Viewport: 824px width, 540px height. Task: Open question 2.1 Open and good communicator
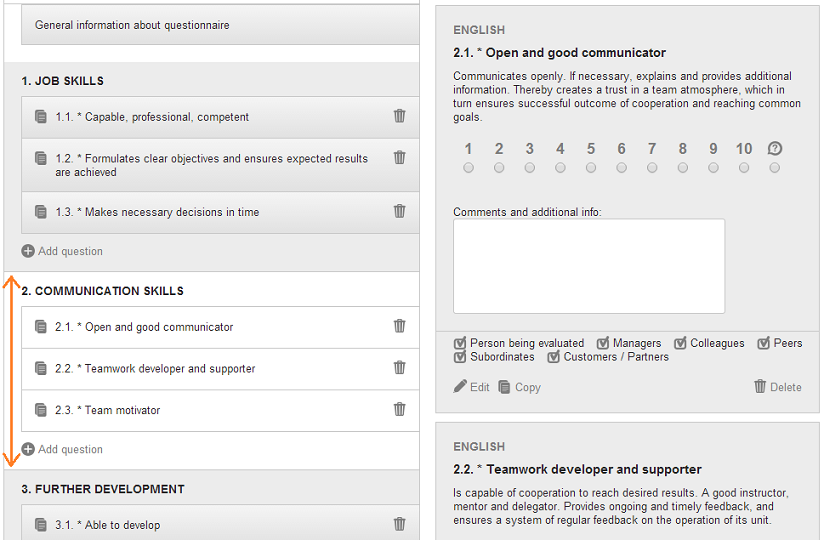220,327
